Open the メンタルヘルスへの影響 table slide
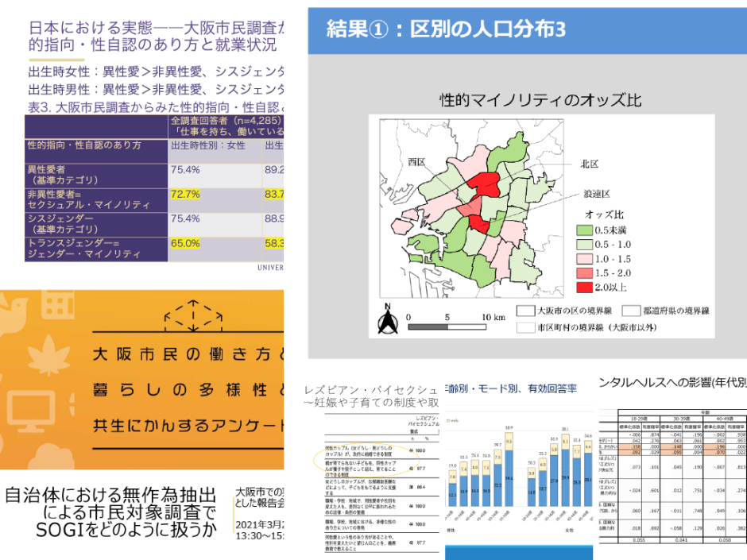Image resolution: width=747 pixels, height=560 pixels. pos(672,460)
